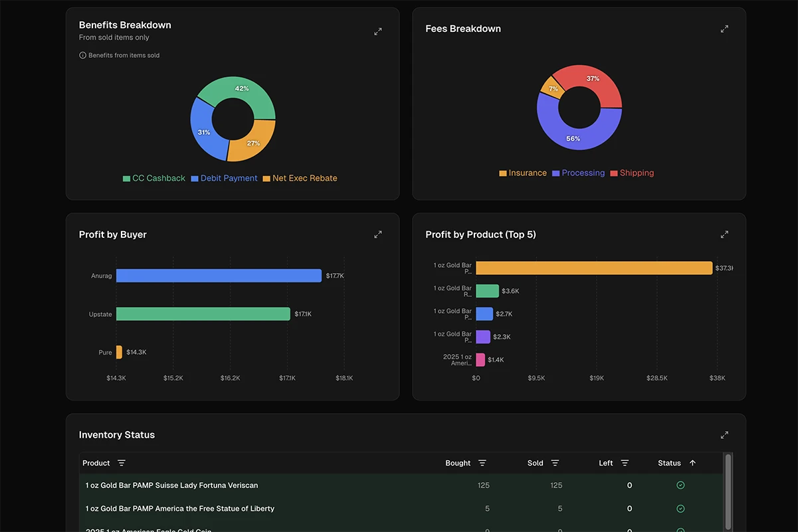Expand the Inventory Status table
Image resolution: width=798 pixels, height=532 pixels.
coord(724,435)
